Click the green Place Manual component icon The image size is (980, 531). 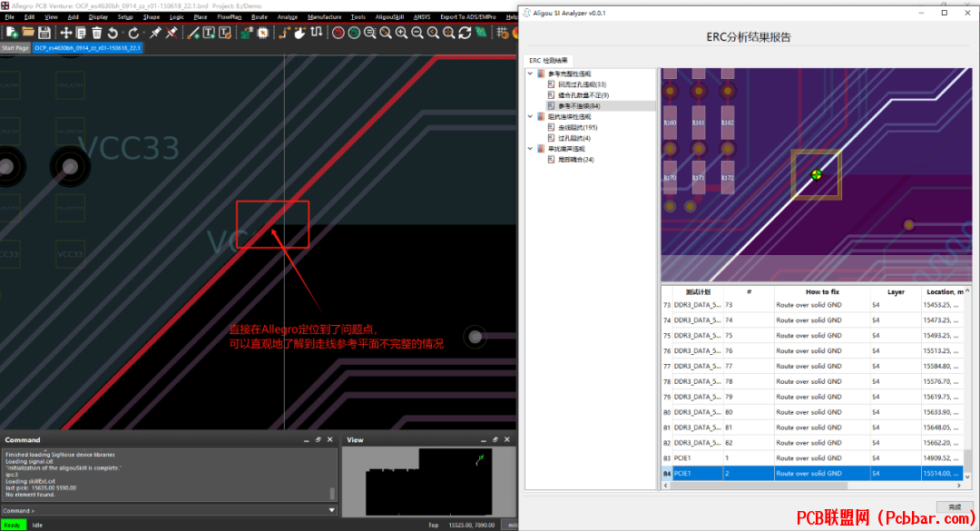[247, 33]
